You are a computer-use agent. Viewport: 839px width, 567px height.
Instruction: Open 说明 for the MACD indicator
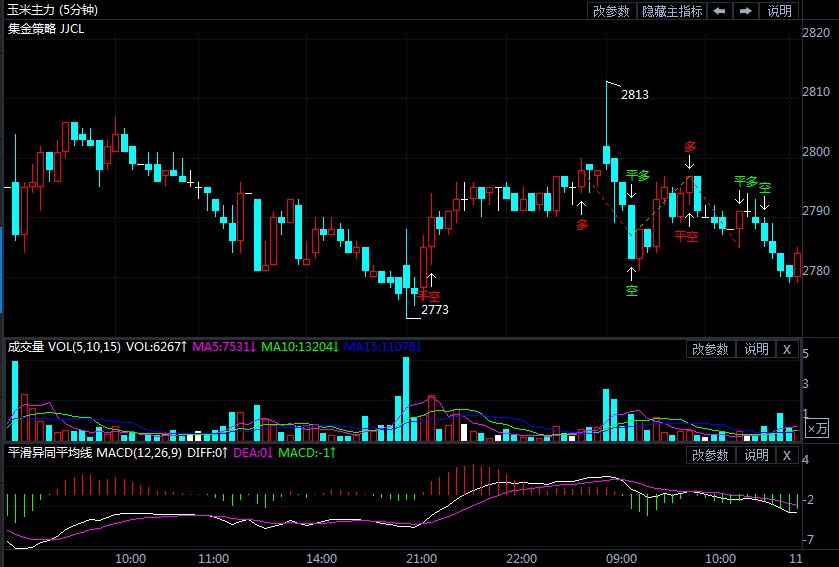pyautogui.click(x=755, y=455)
